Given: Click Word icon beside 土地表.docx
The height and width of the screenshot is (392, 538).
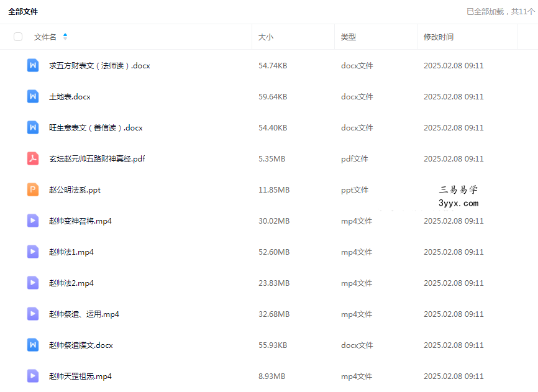Looking at the screenshot, I should [33, 96].
